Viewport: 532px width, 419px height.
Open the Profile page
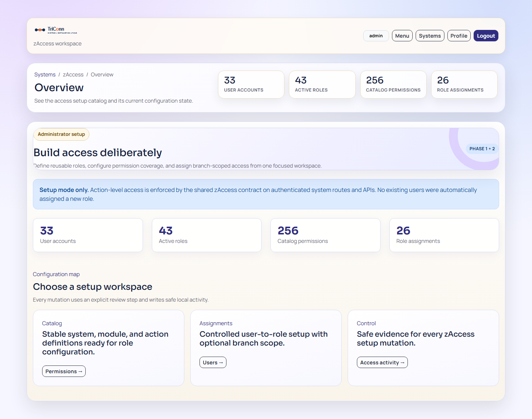tap(459, 36)
